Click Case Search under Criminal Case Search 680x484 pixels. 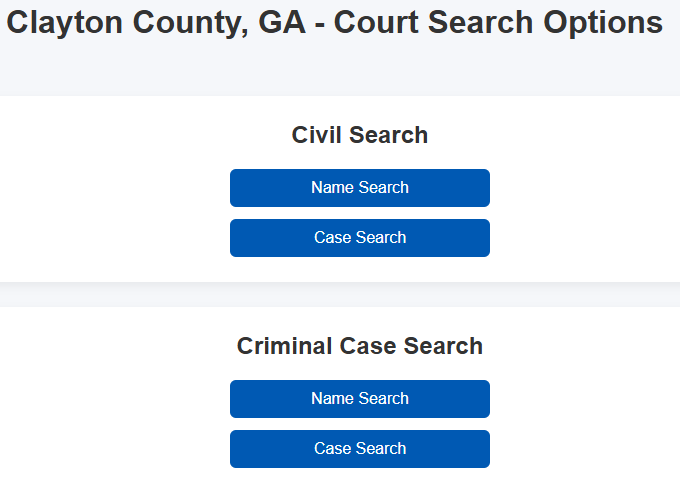[x=360, y=449]
